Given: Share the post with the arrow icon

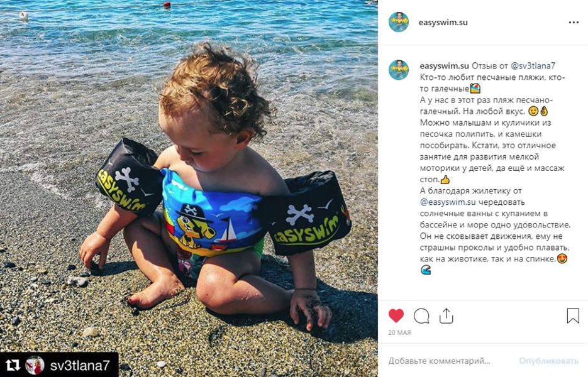Looking at the screenshot, I should (446, 316).
